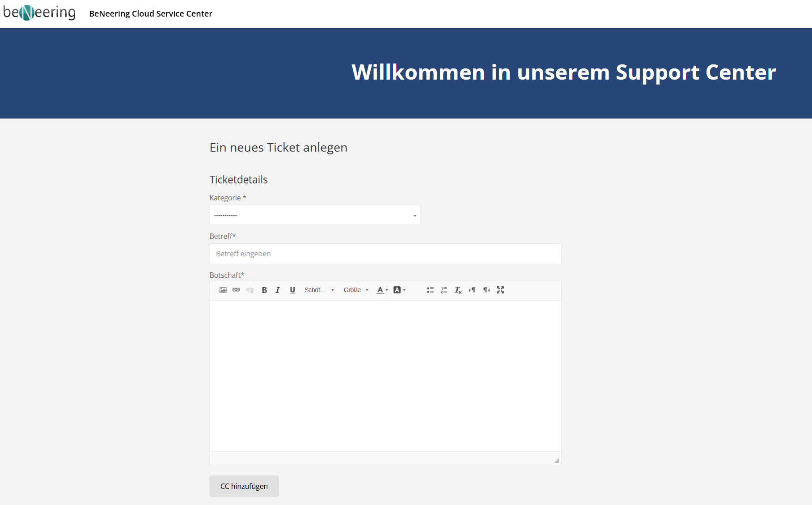812x505 pixels.
Task: Open the Größe font size dropdown
Action: (356, 290)
